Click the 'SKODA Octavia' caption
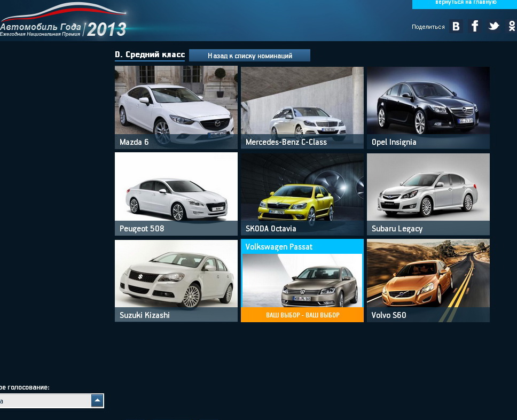 coord(271,229)
